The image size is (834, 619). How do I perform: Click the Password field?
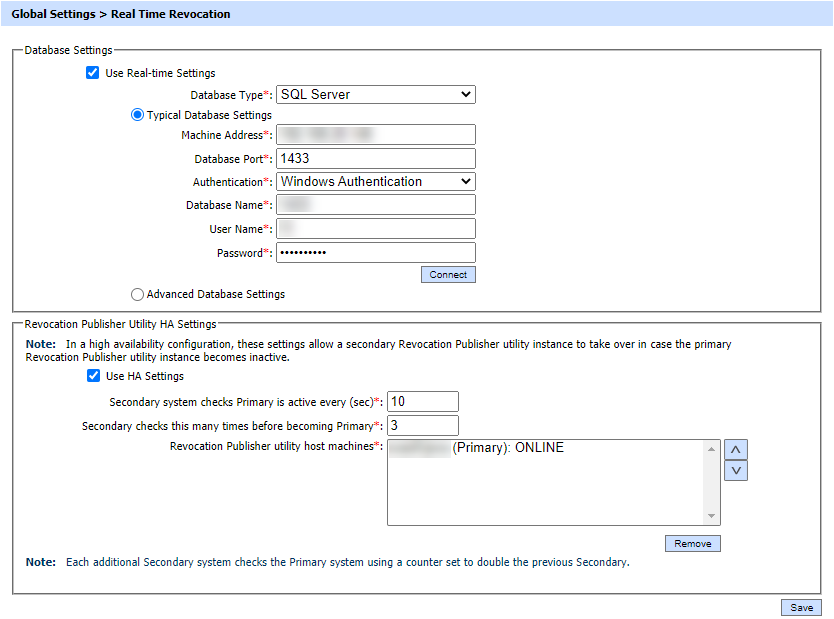375,253
